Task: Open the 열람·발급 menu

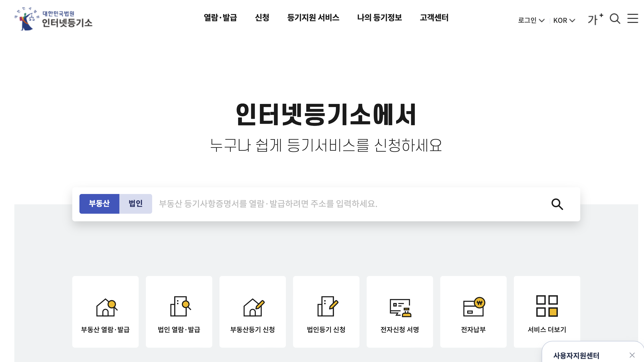Action: 220,17
